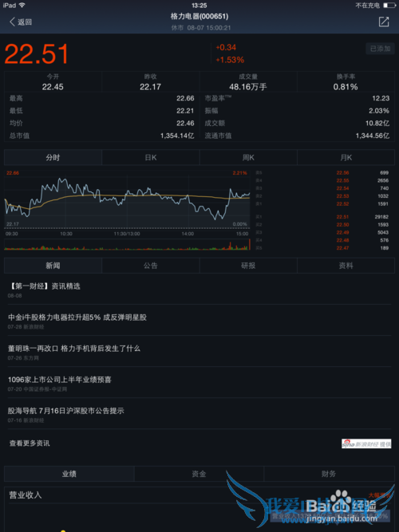Tap the 已添加 button
399x532 pixels.
coord(380,49)
